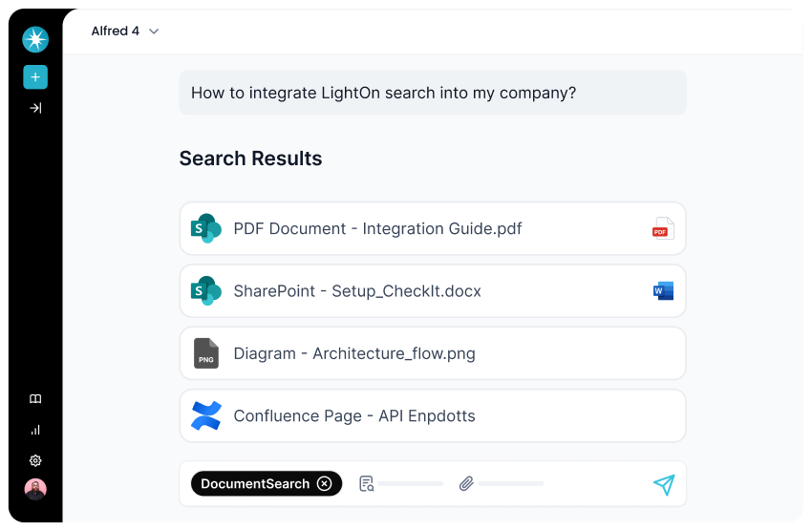
Task: Click the document search icon in input bar
Action: click(367, 483)
